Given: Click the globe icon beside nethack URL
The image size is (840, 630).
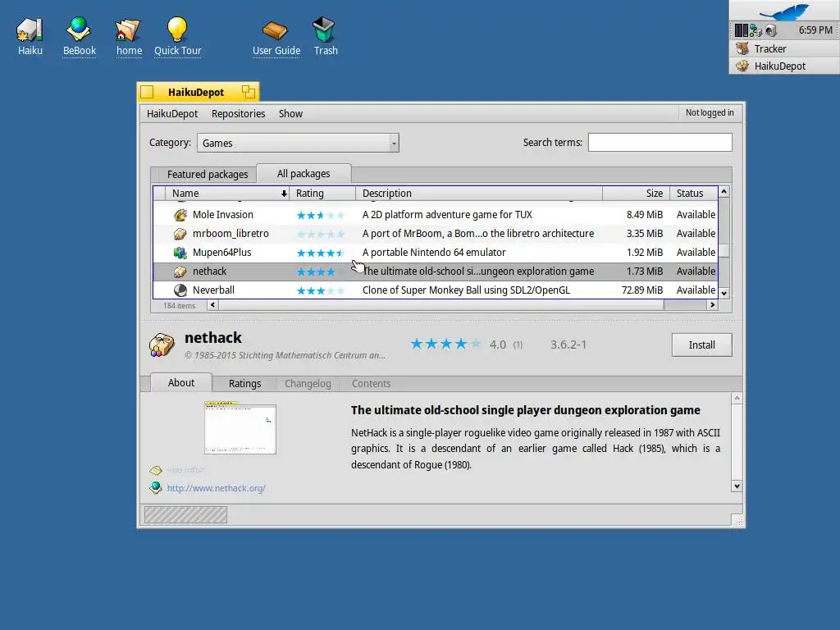Looking at the screenshot, I should (156, 488).
